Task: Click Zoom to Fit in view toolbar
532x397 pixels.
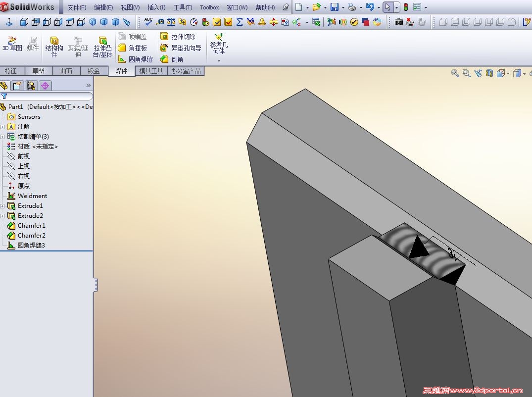Action: 455,73
